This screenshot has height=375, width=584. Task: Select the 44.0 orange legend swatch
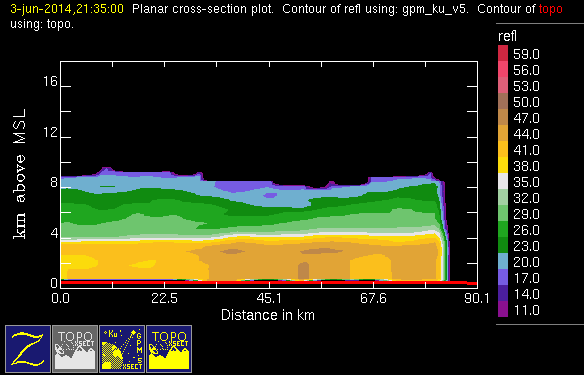[x=503, y=133]
